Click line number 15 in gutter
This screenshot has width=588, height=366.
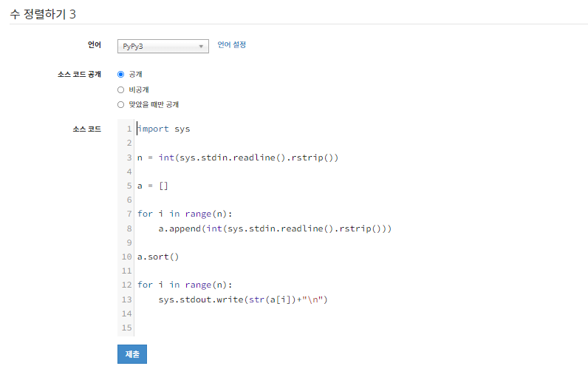pyautogui.click(x=127, y=328)
